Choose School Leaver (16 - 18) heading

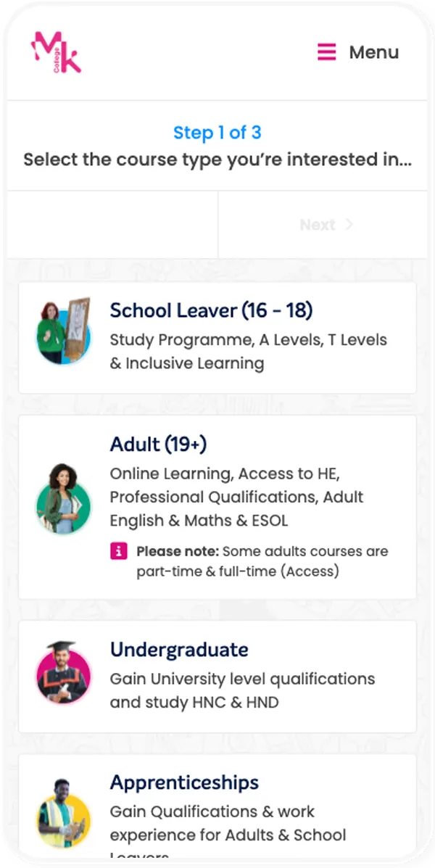point(211,310)
